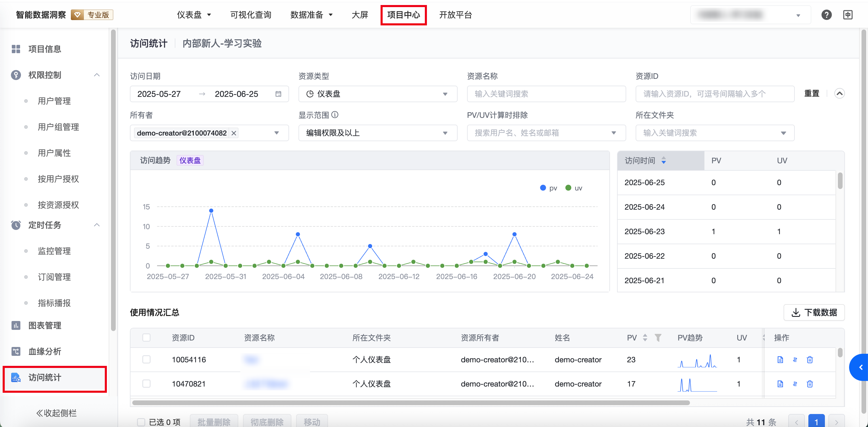Toggle uv legend in trend chart
This screenshot has width=868, height=427.
[x=573, y=188]
